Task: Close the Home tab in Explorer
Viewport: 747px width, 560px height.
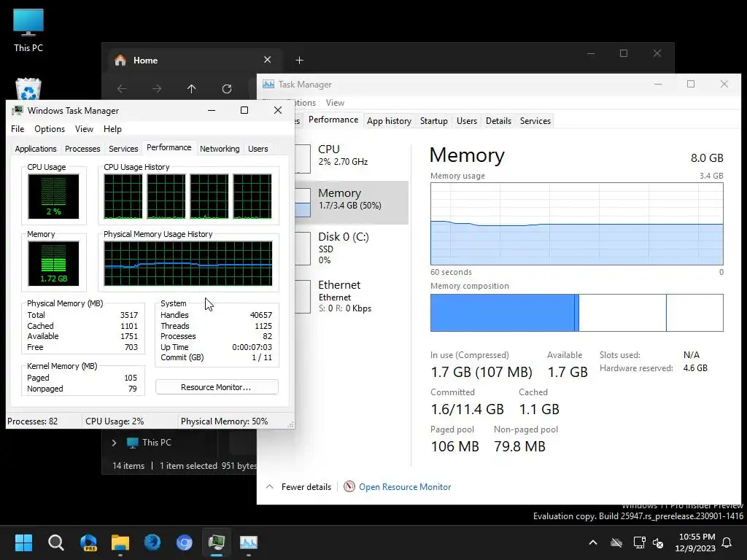Action: coord(267,60)
